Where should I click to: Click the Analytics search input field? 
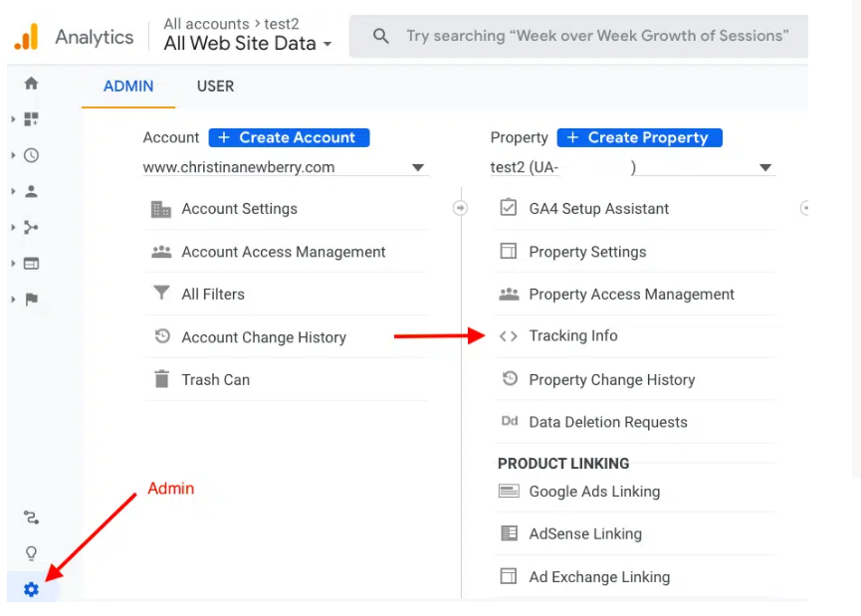point(578,36)
